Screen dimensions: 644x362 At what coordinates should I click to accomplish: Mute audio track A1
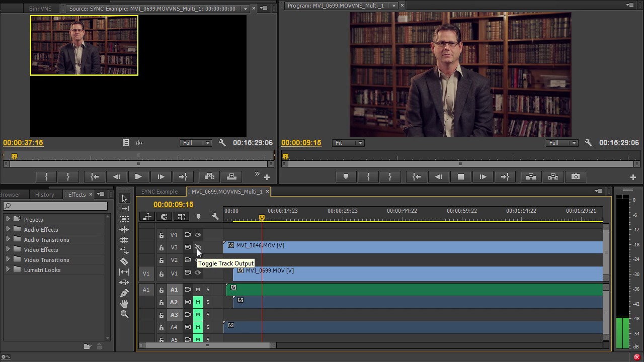tap(198, 290)
